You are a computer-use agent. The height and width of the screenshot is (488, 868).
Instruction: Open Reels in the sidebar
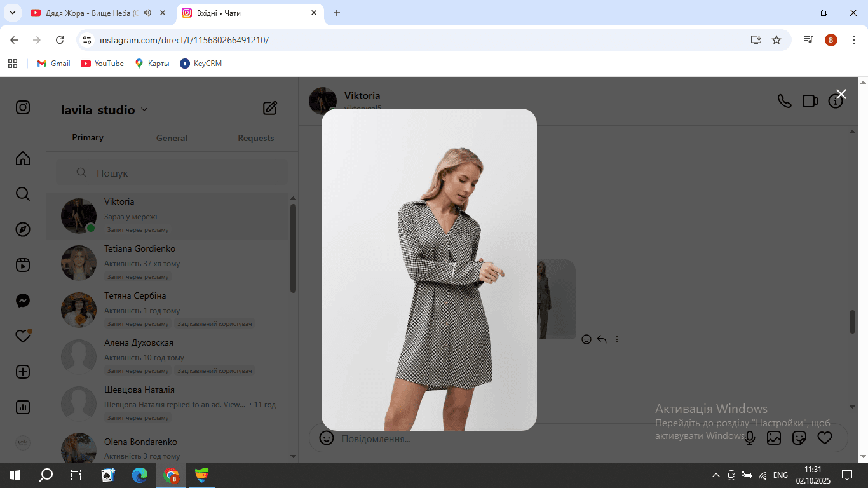tap(23, 265)
